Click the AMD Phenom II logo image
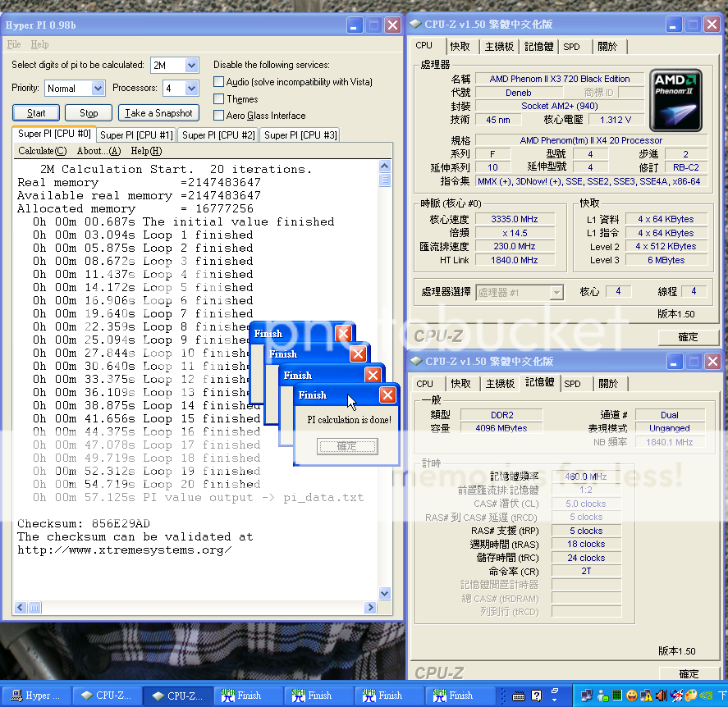This screenshot has width=728, height=707. (675, 101)
